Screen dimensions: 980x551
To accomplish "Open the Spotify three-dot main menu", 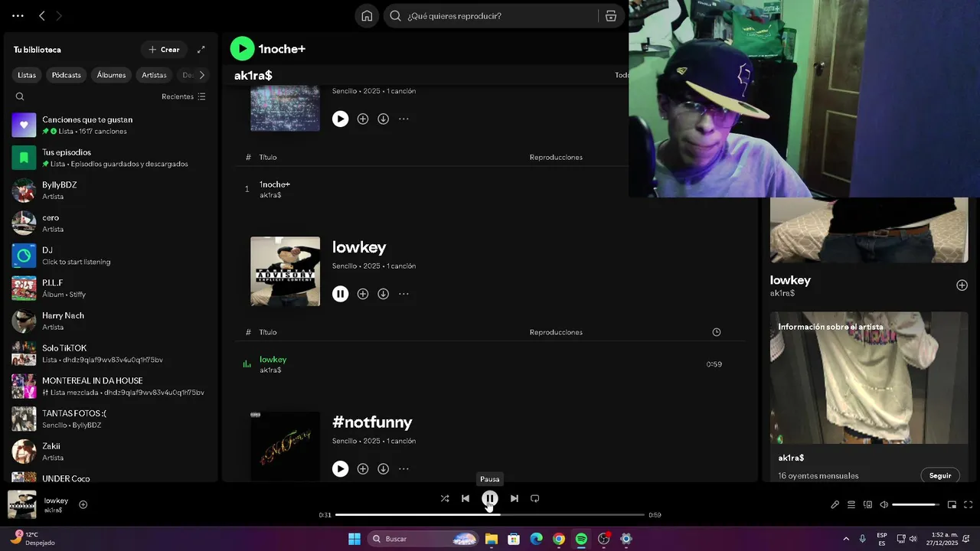I will (x=18, y=15).
